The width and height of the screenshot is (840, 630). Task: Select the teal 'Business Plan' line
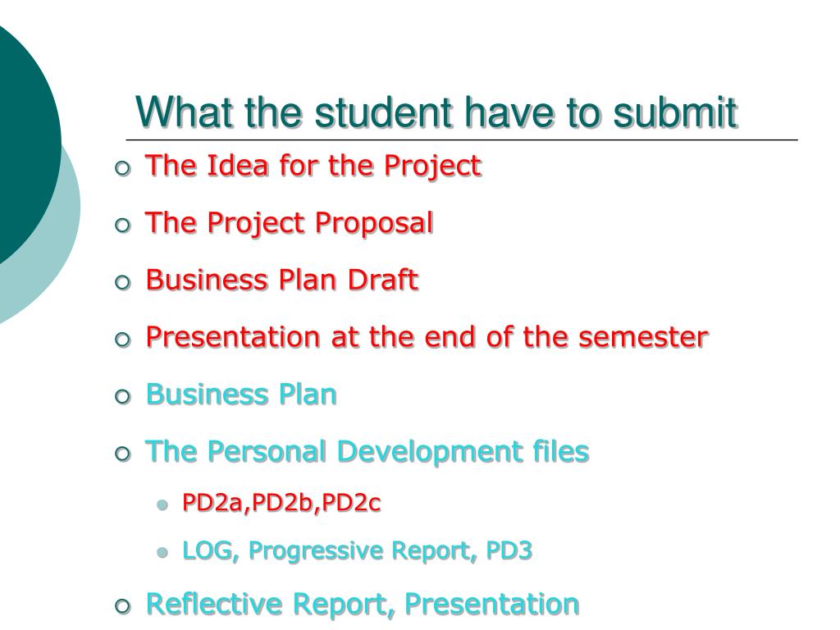(241, 395)
